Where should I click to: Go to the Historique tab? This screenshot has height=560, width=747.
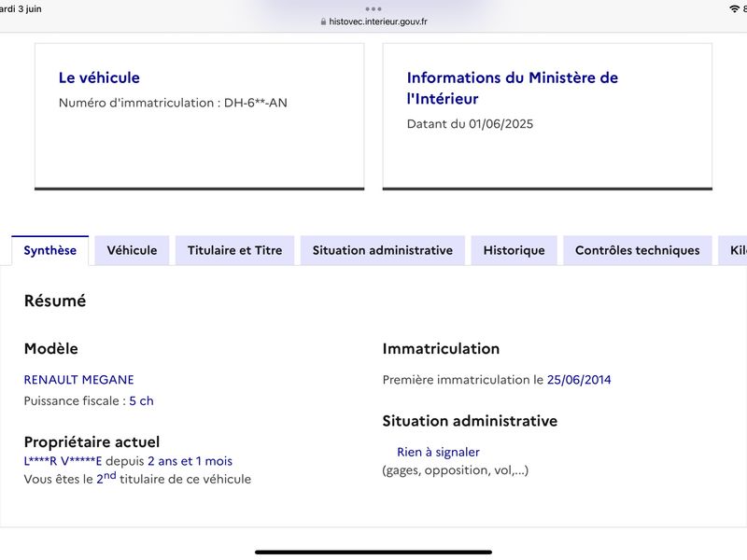coord(514,250)
